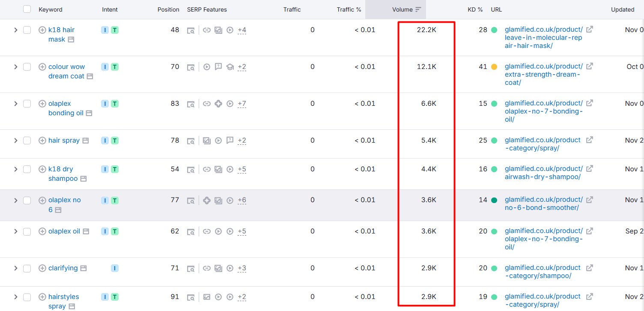The height and width of the screenshot is (311, 644).
Task: Check the olaplex oil row checkbox
Action: click(x=27, y=231)
